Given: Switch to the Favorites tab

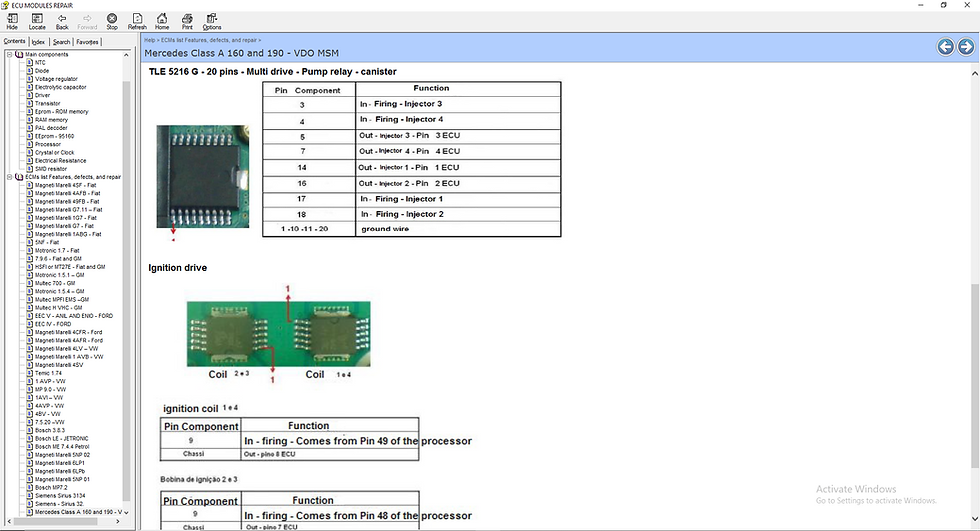Looking at the screenshot, I should pyautogui.click(x=88, y=42).
